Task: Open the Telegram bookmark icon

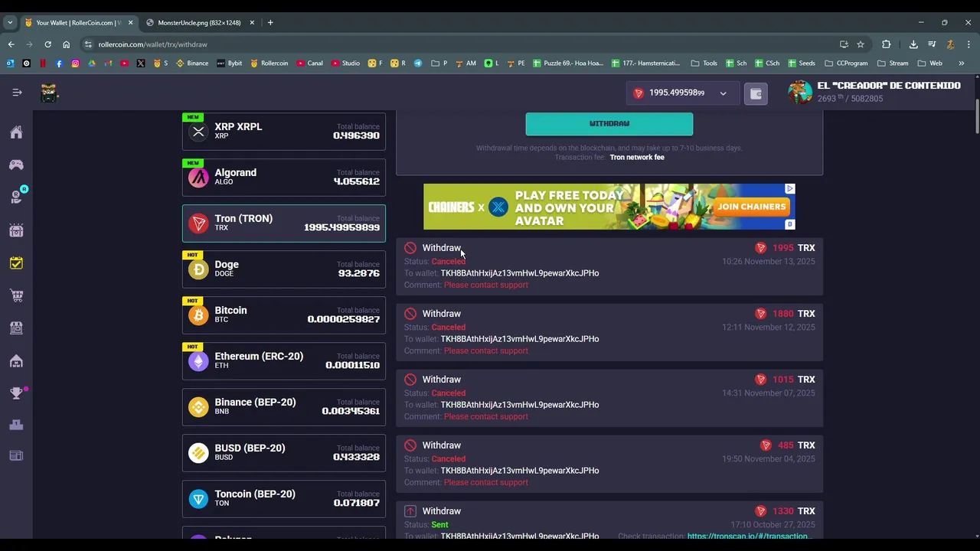Action: [x=418, y=63]
